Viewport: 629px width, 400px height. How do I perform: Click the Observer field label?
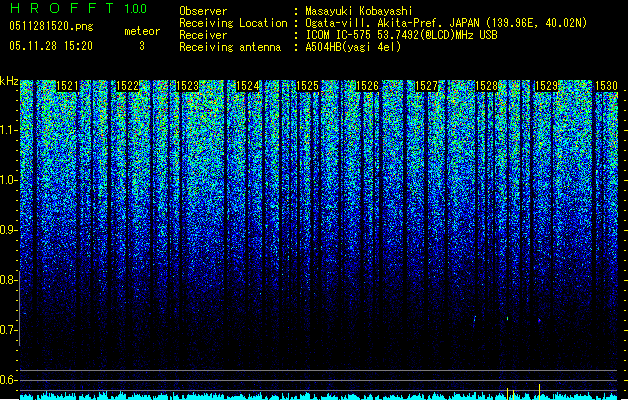coord(203,11)
